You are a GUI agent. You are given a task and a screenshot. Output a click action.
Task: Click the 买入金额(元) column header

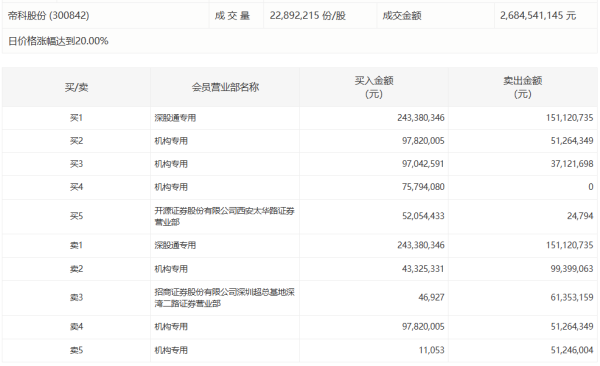(374, 87)
